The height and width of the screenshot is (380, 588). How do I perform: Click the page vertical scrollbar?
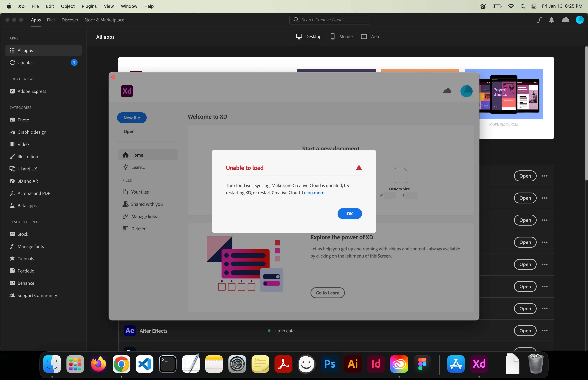586,113
